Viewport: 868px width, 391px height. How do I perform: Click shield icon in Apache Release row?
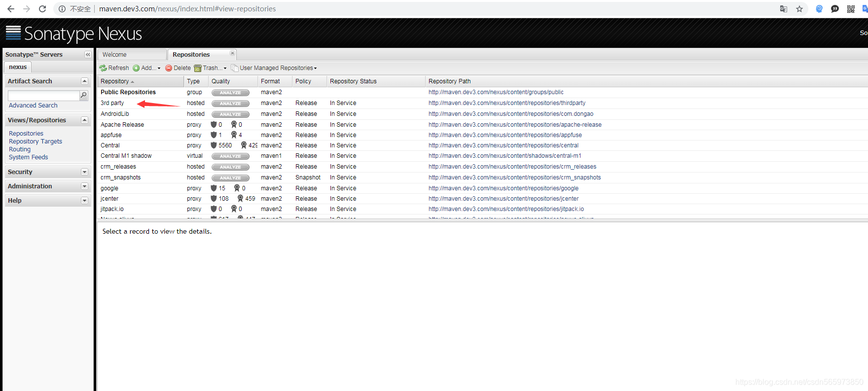[214, 125]
